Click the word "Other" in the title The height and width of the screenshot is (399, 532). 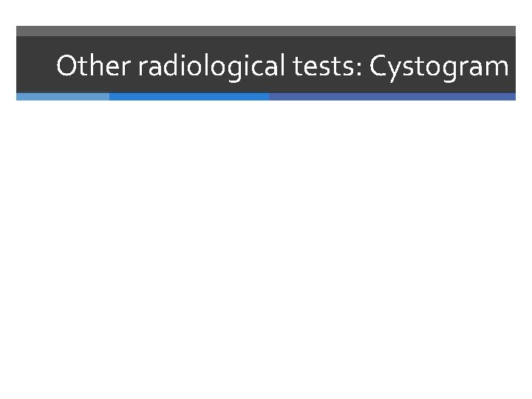click(x=85, y=66)
